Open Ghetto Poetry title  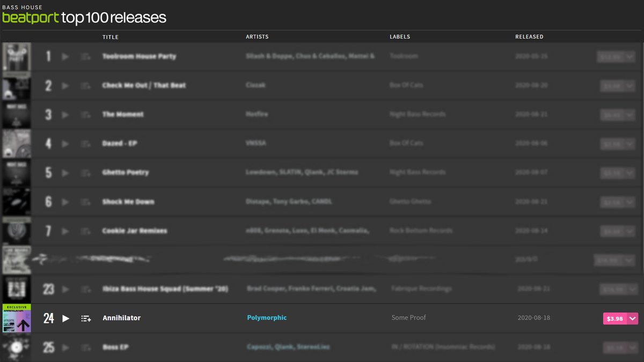point(126,173)
